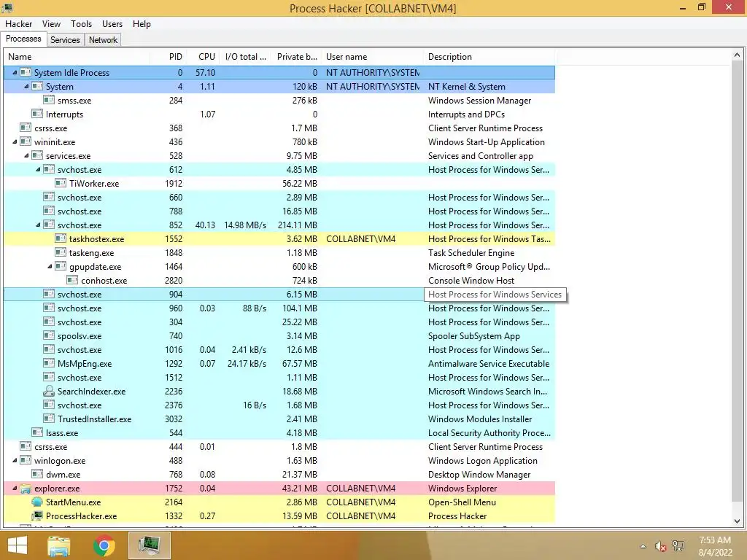Viewport: 747px width, 560px height.
Task: Open the Help menu
Action: (142, 24)
